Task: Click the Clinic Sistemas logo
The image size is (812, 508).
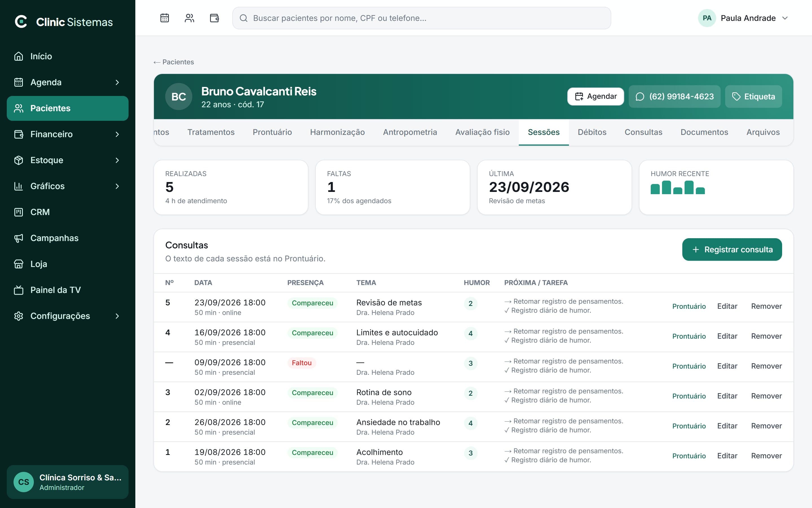Action: pos(64,22)
